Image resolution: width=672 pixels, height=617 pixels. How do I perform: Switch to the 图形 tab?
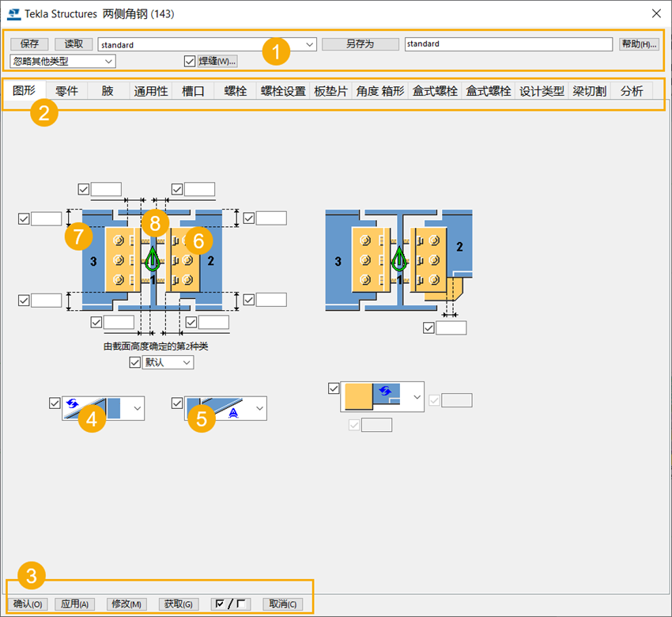(24, 90)
